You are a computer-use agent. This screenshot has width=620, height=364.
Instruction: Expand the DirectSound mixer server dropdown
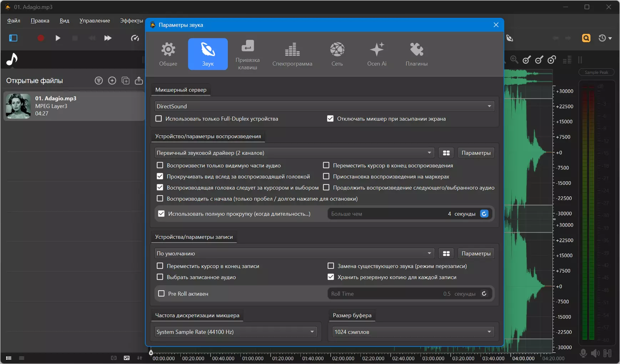[x=324, y=106]
